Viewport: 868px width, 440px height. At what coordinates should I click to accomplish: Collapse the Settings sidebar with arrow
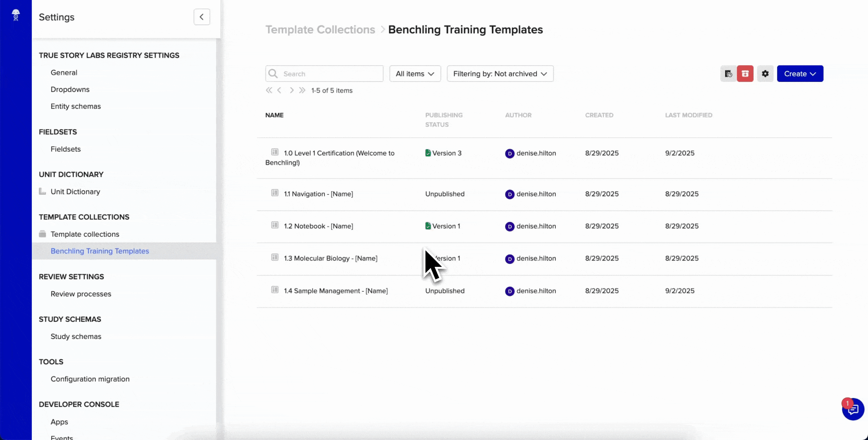pos(202,17)
